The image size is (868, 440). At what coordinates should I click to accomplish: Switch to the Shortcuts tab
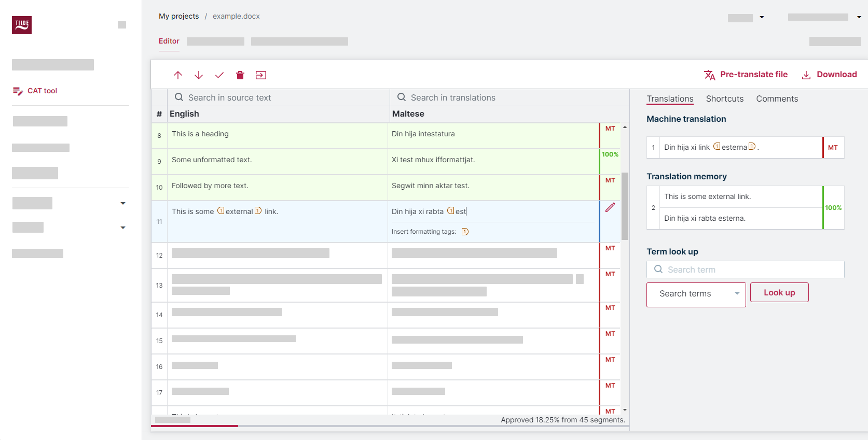[725, 99]
